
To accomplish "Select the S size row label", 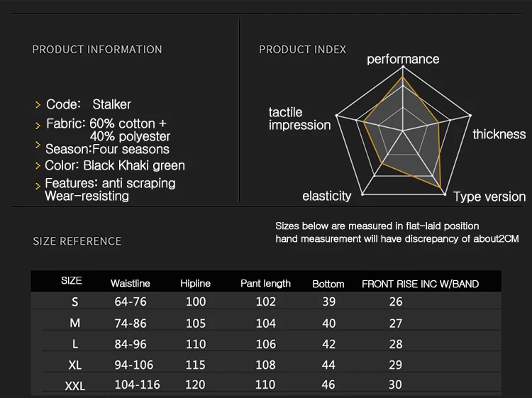I will tap(74, 302).
